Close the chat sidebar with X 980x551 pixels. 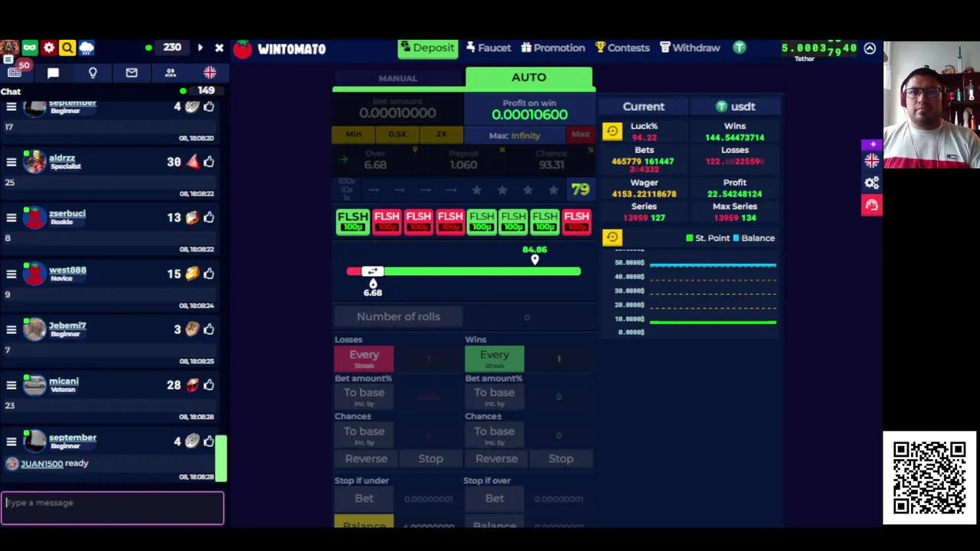219,48
